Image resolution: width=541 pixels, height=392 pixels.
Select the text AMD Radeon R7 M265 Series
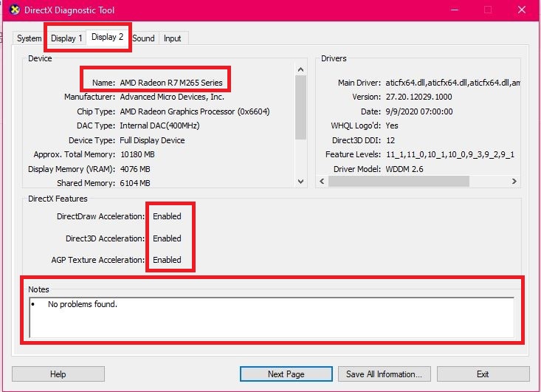[x=171, y=83]
